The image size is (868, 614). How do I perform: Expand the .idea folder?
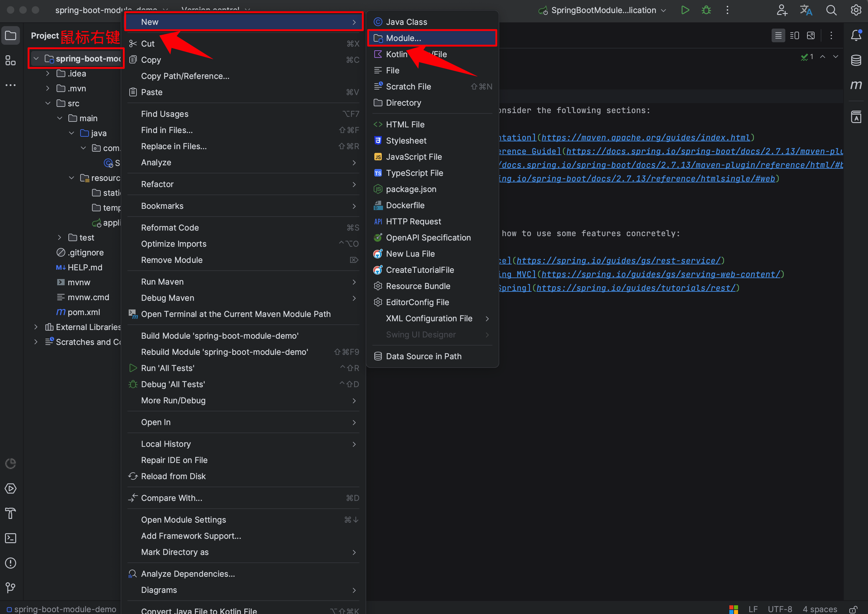[x=48, y=74]
